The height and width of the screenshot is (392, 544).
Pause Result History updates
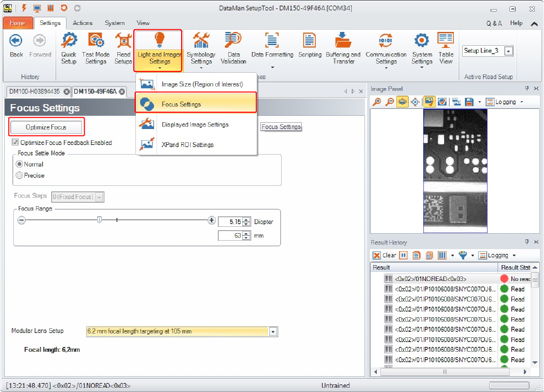coord(403,255)
